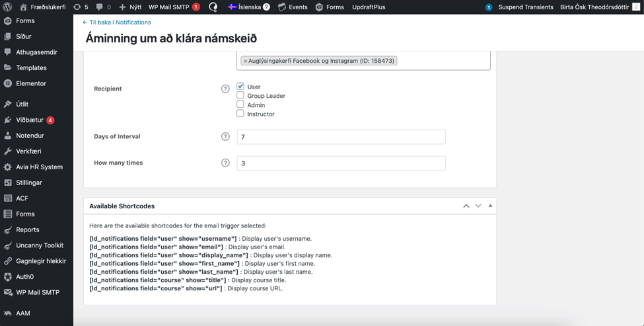Collapse the Available Shortcodes panel

(490, 206)
